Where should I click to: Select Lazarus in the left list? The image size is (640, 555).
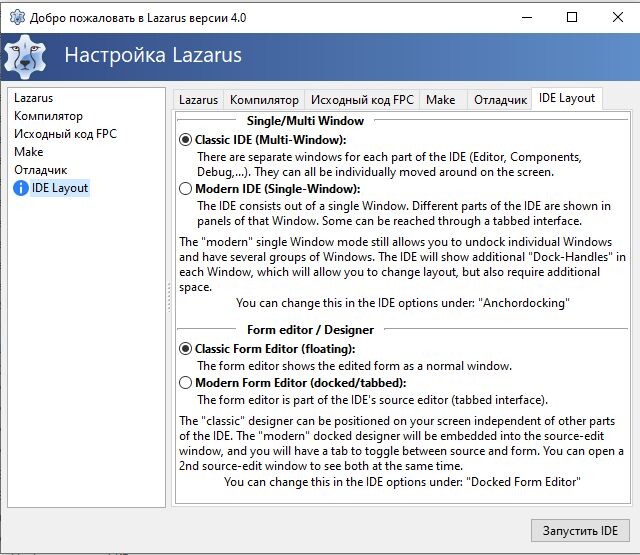pos(33,98)
